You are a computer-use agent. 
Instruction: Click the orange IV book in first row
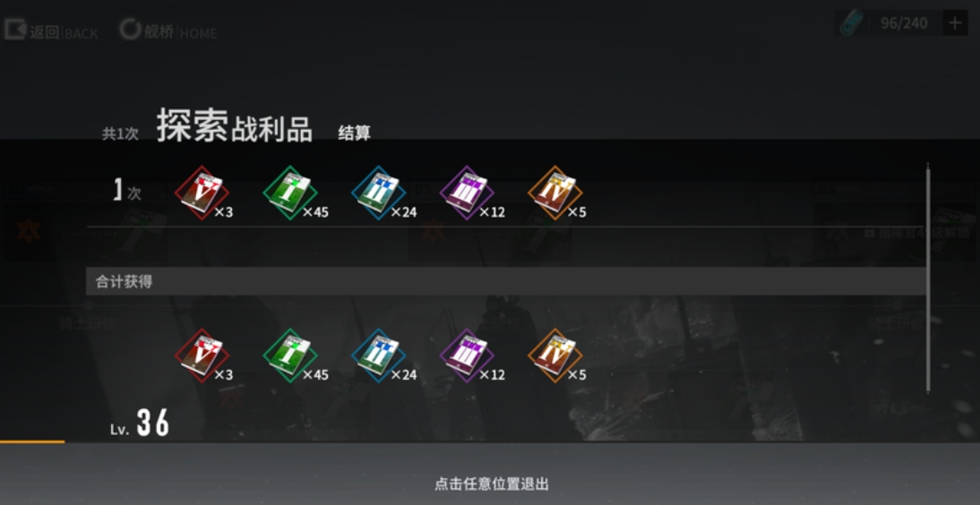[555, 193]
